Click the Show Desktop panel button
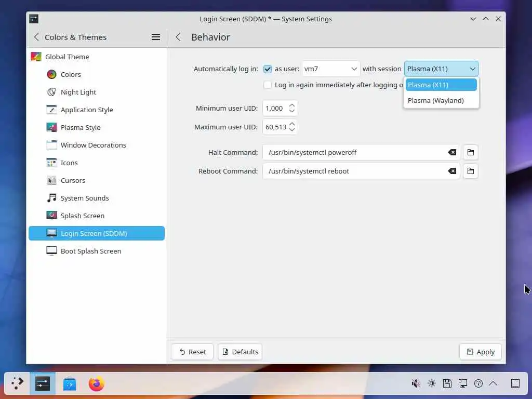 [x=515, y=383]
